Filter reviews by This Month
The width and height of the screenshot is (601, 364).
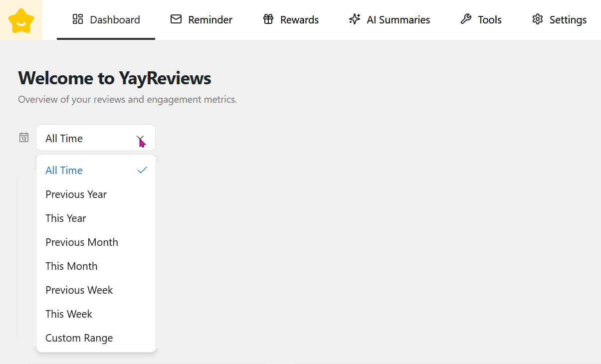[71, 266]
